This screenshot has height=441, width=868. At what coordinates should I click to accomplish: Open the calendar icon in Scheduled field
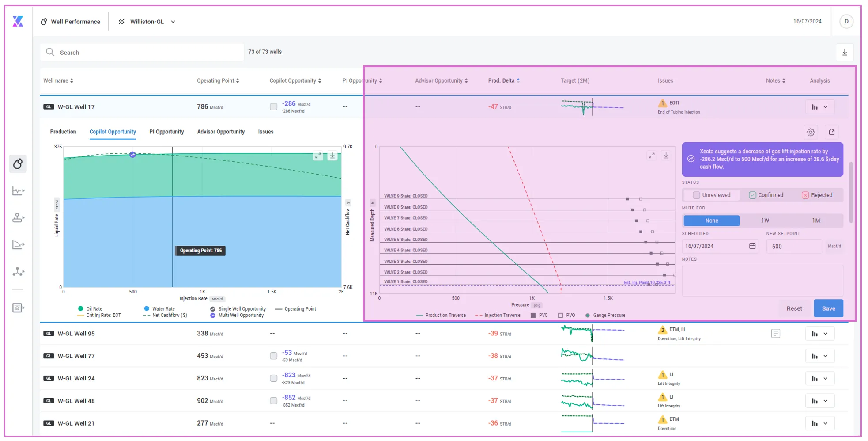click(752, 246)
